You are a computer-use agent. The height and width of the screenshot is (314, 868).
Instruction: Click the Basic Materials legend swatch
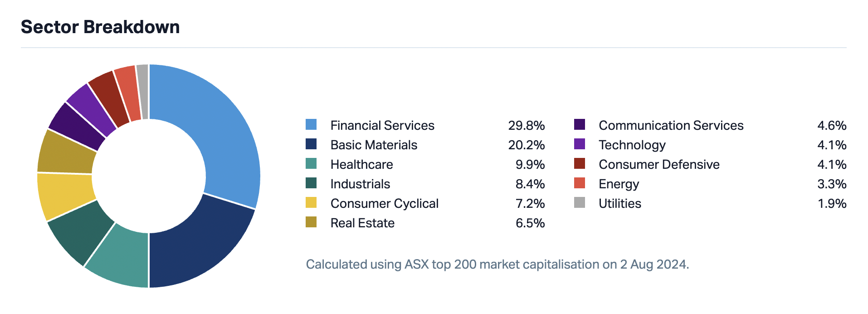click(x=311, y=144)
